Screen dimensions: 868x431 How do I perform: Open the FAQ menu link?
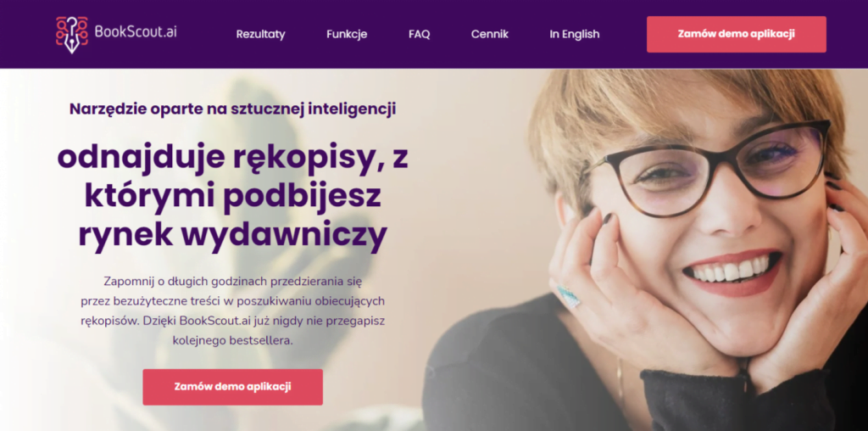419,34
